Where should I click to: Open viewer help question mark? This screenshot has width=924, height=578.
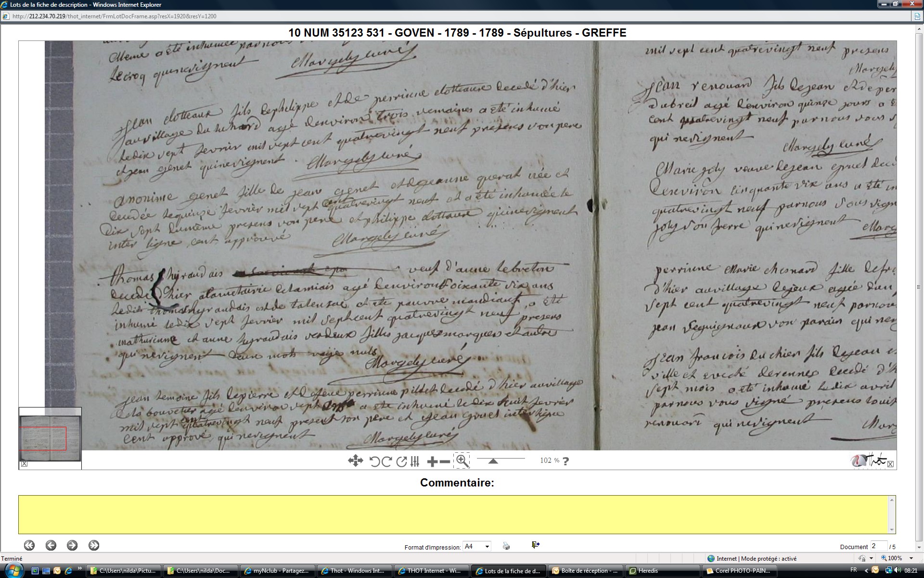(565, 461)
